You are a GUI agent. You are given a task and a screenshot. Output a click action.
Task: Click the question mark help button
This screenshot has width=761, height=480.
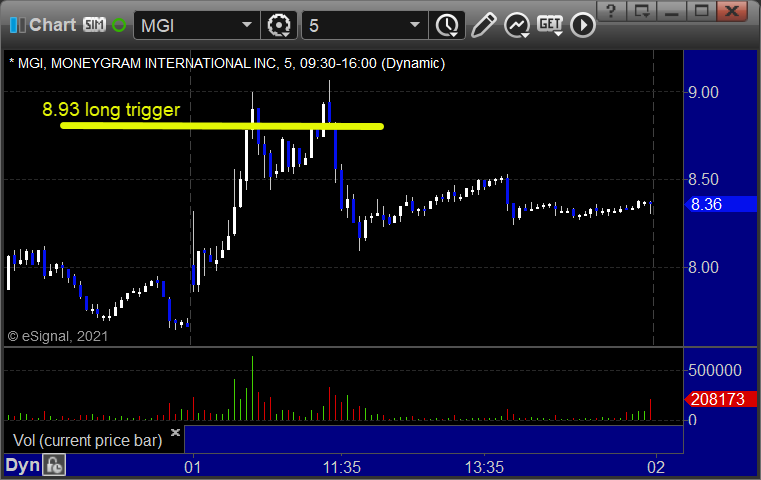[x=611, y=10]
